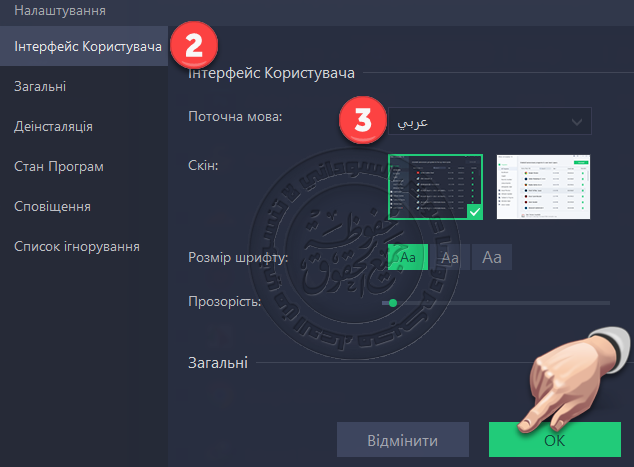
Task: Select the medium Aa font size
Action: coord(450,258)
